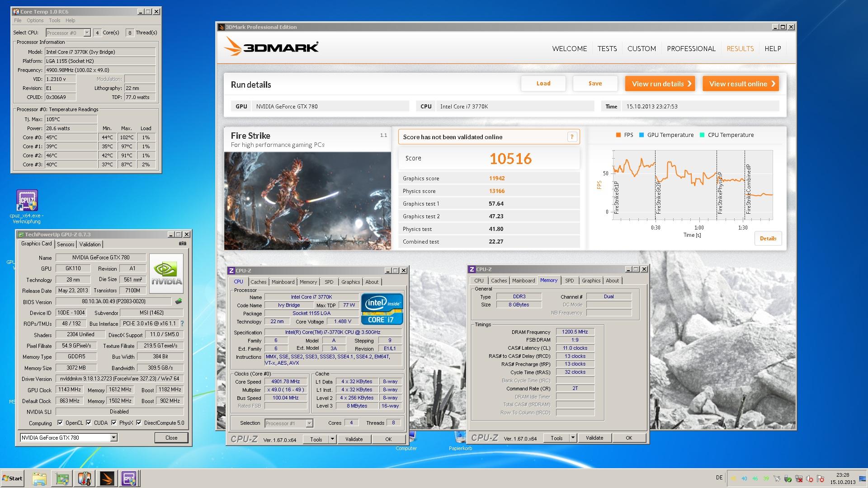The width and height of the screenshot is (868, 488).
Task: Click the 3DMark logo in the header
Action: pyautogui.click(x=271, y=47)
